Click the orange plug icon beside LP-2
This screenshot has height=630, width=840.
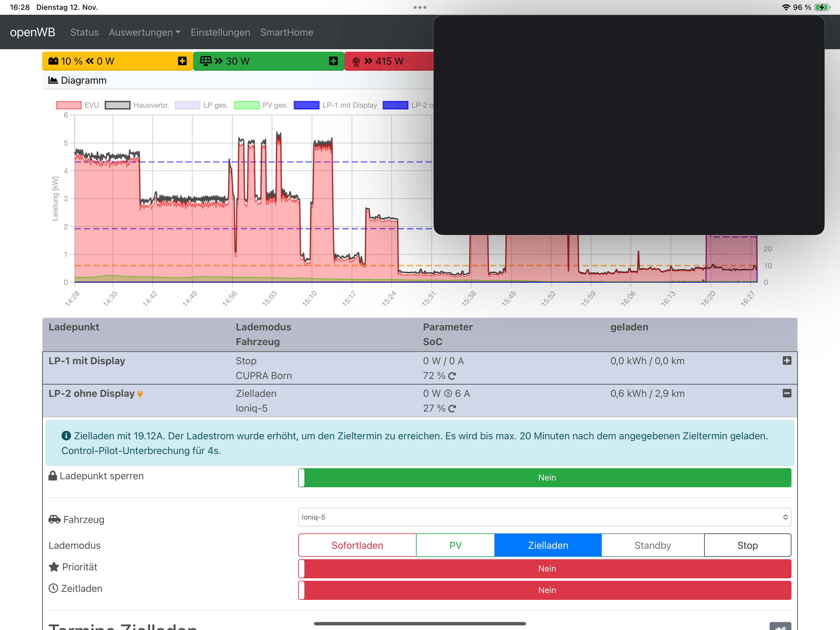tap(140, 394)
